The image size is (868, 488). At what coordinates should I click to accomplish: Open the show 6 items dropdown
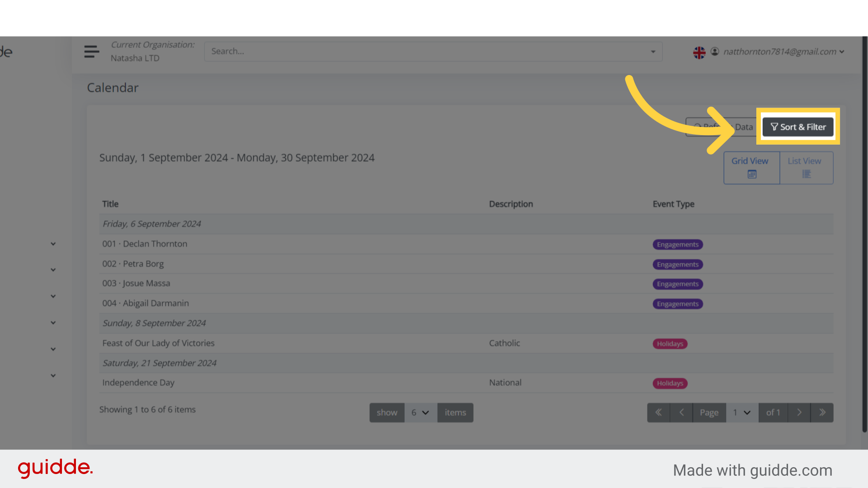coord(420,413)
